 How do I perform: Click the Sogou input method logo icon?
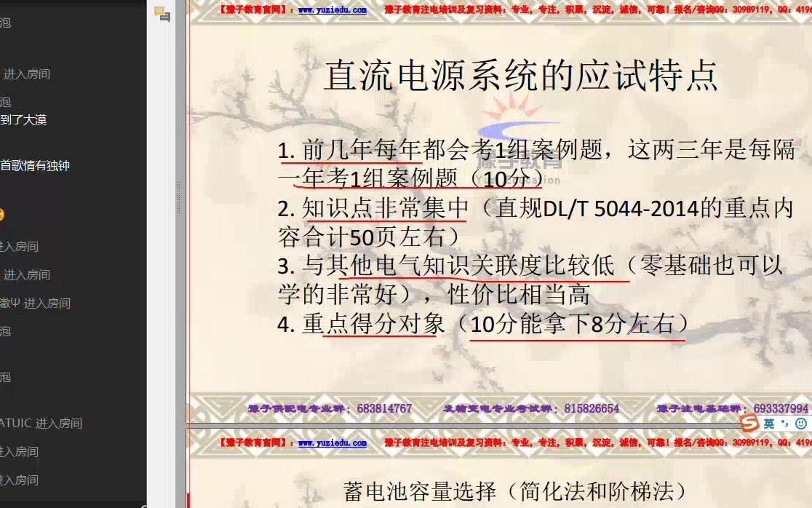pyautogui.click(x=748, y=423)
